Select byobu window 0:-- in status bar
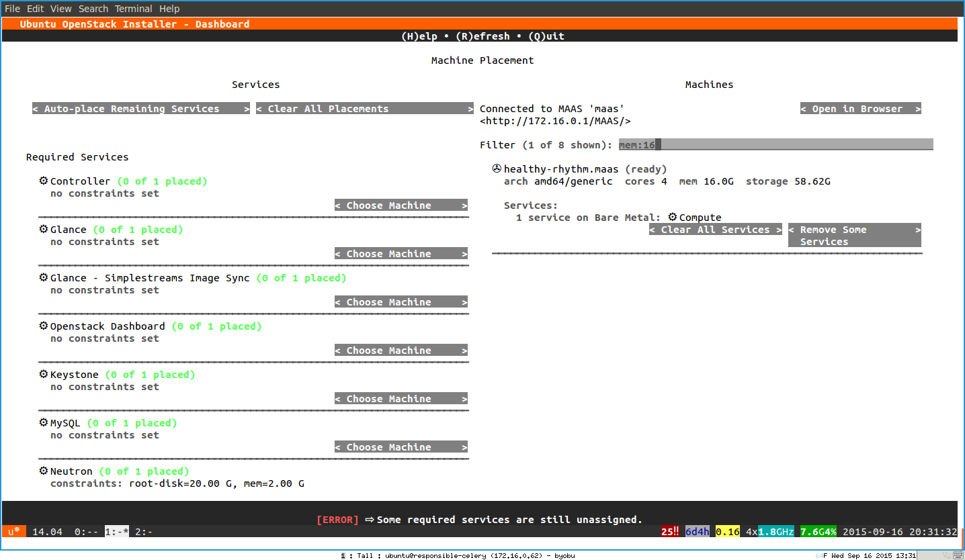Image resolution: width=965 pixels, height=560 pixels. click(x=87, y=532)
